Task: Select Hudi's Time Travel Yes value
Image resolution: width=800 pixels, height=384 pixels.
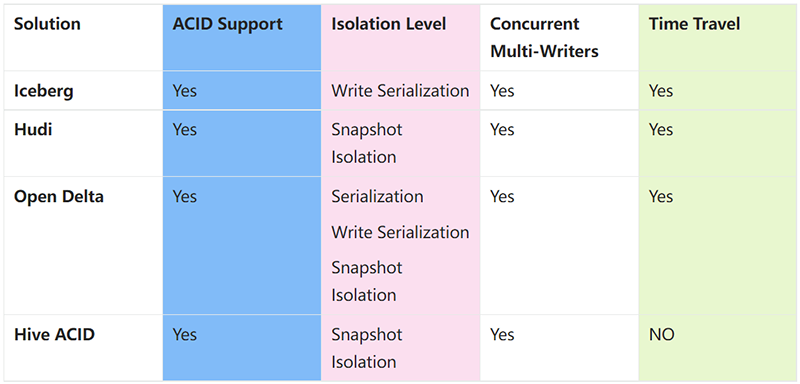Action: [661, 130]
